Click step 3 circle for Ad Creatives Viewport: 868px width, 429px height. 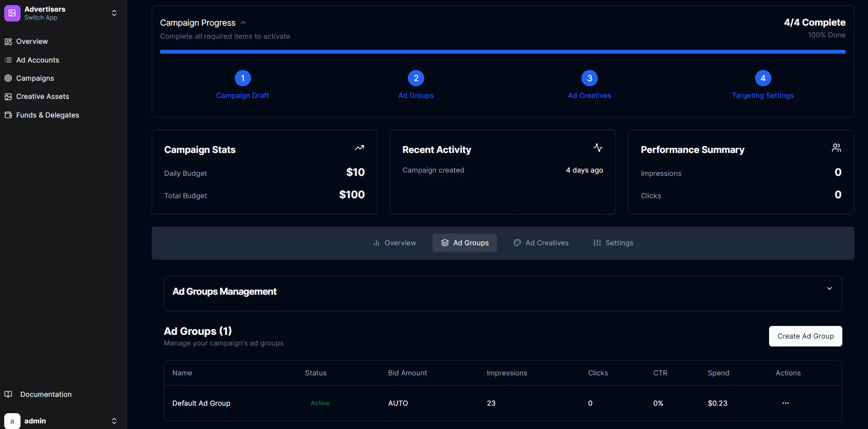point(589,78)
